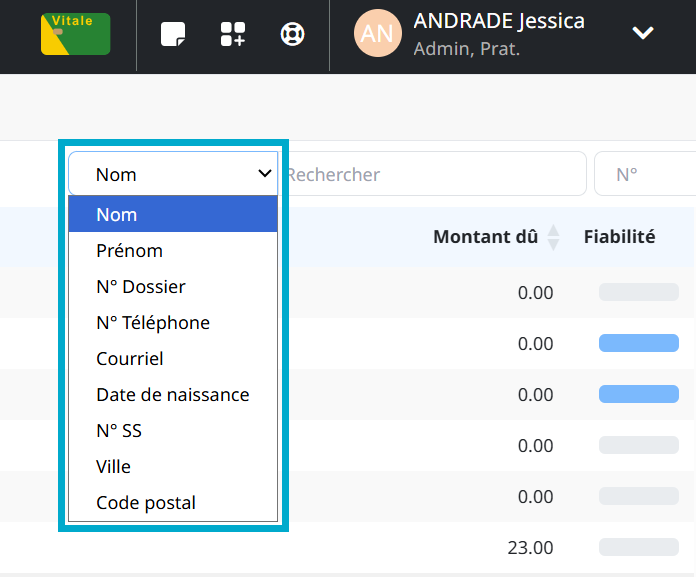
Task: Collapse the Nom search criteria dropdown
Action: (173, 174)
